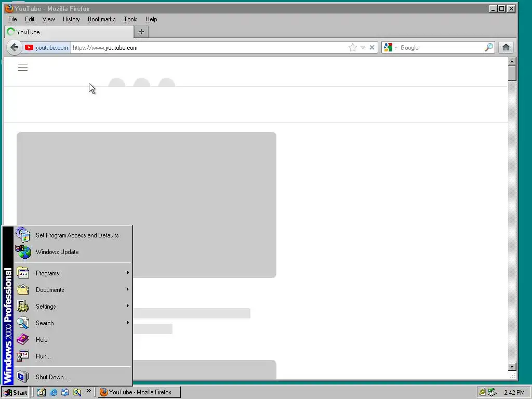Open the Firefox Help menu
The width and height of the screenshot is (532, 399).
[151, 19]
